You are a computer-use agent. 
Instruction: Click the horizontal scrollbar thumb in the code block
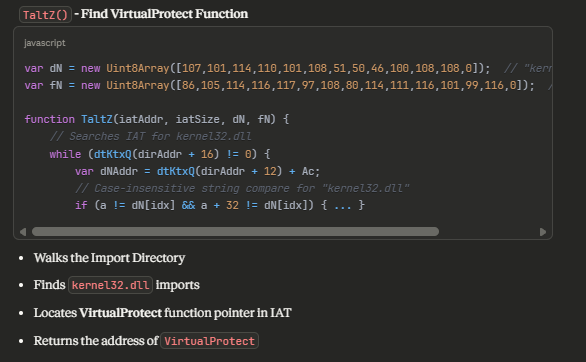pyautogui.click(x=235, y=232)
